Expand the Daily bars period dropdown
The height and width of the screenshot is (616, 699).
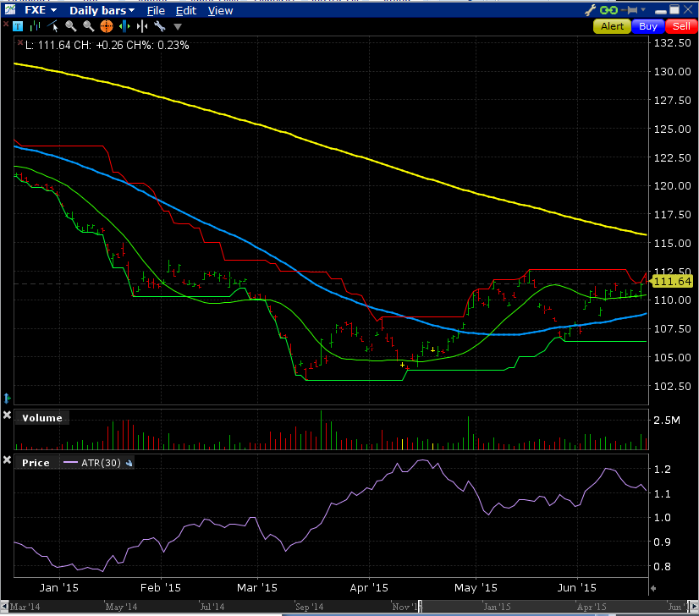pyautogui.click(x=100, y=11)
